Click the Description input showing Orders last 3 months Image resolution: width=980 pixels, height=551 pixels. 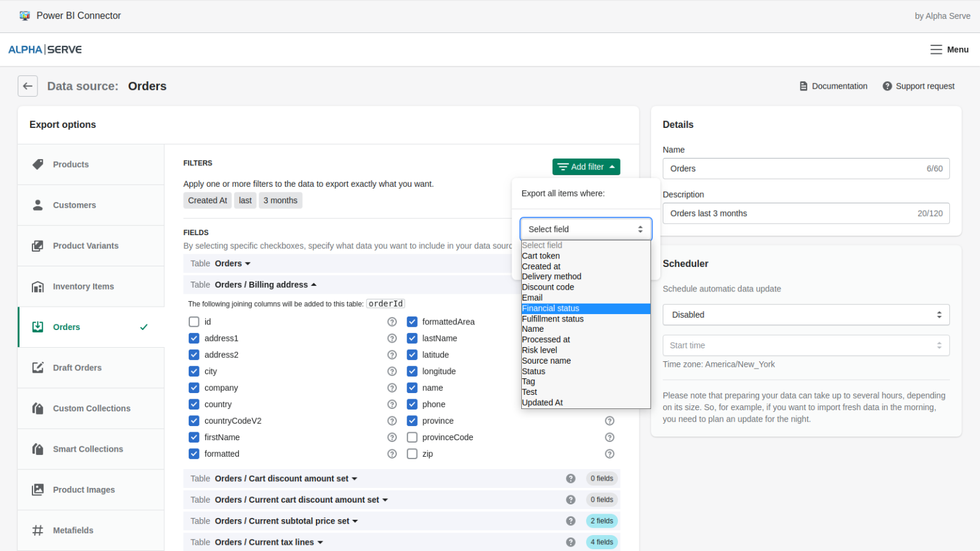point(805,213)
